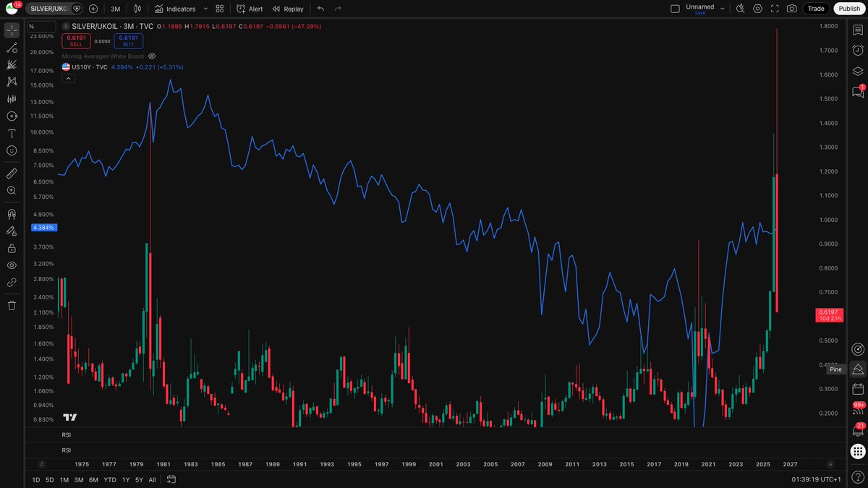Select the patterns drawing tool
The height and width of the screenshot is (488, 868).
point(12,82)
